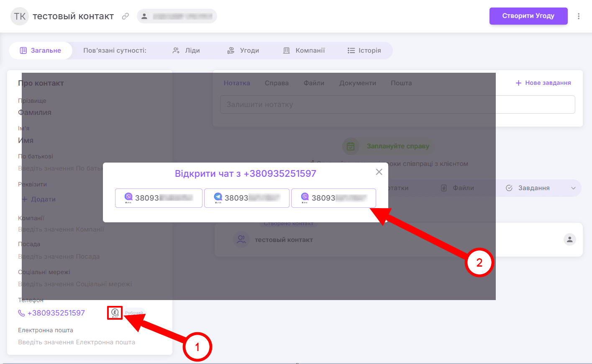The width and height of the screenshot is (592, 364).
Task: Click '+ Нове завдання' link
Action: pos(543,83)
